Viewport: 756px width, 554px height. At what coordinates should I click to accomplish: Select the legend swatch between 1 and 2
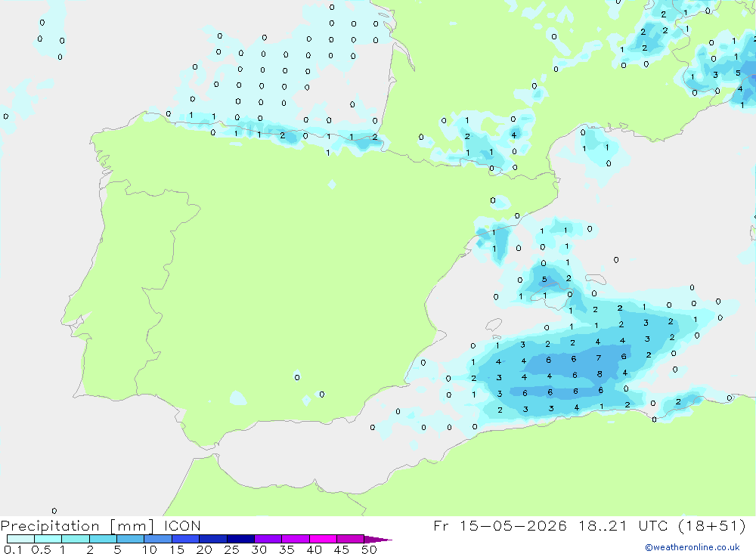[76, 539]
